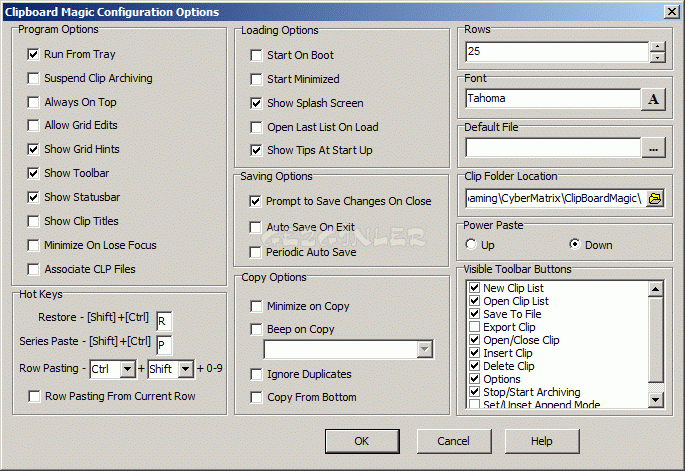Cancel the configuration dialog
This screenshot has height=471, width=685.
click(x=453, y=441)
